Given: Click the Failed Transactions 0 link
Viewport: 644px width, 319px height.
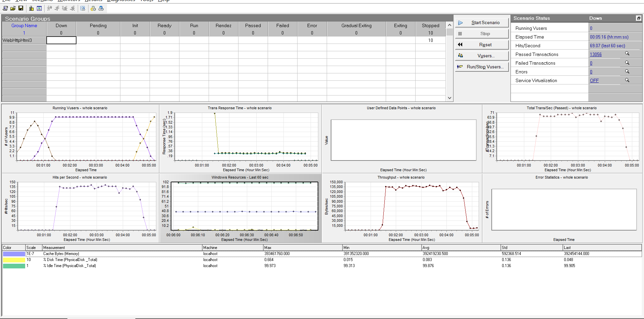Looking at the screenshot, I should tap(591, 63).
